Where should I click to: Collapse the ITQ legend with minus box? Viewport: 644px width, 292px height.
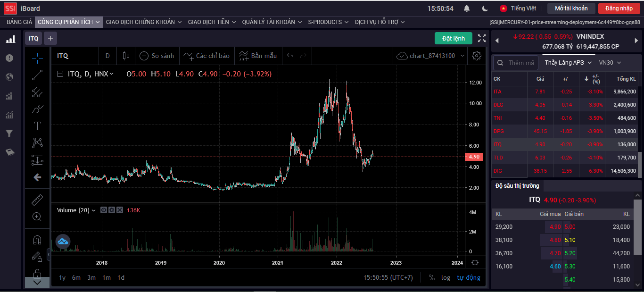pyautogui.click(x=60, y=74)
